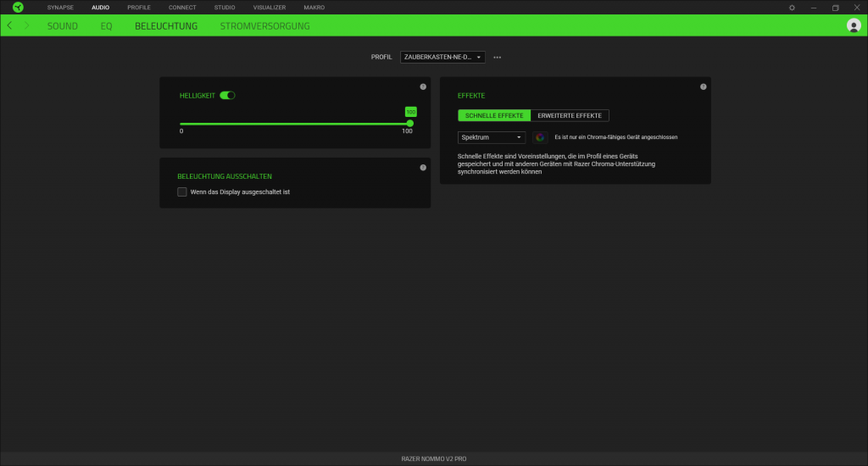Open the Profil dropdown
Image resolution: width=868 pixels, height=466 pixels.
tap(442, 57)
